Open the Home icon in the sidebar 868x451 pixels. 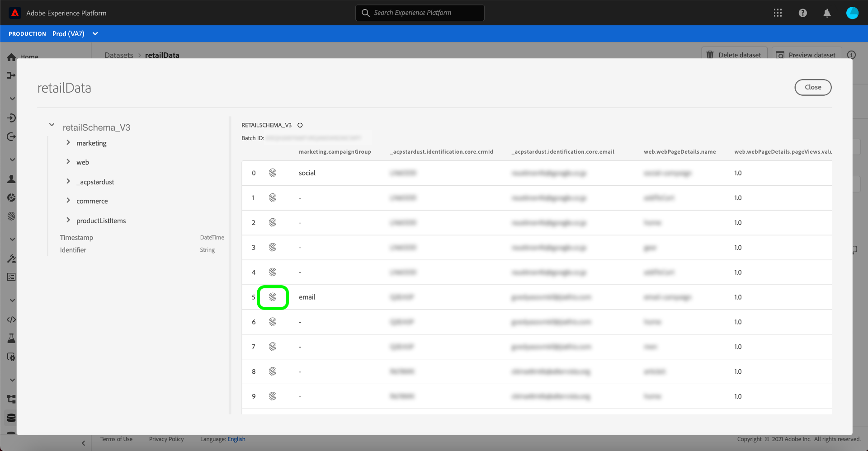(11, 57)
